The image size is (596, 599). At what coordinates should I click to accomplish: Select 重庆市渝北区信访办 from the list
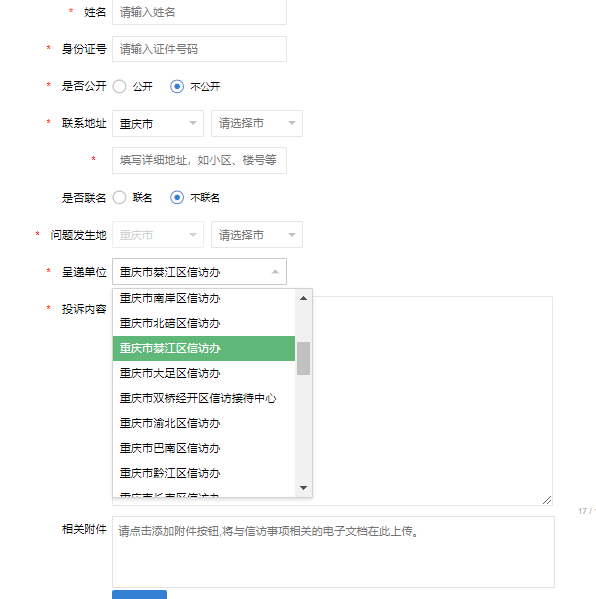[x=204, y=423]
